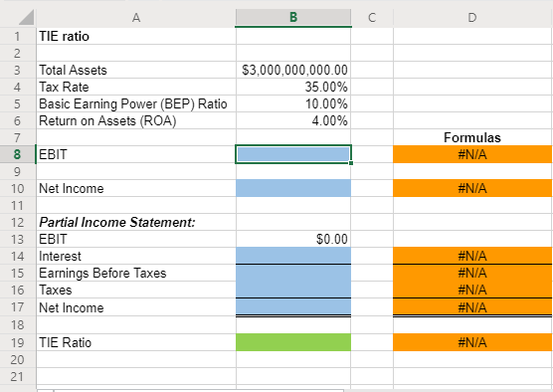Select the 4.00% Return on Assets cell

tap(293, 120)
